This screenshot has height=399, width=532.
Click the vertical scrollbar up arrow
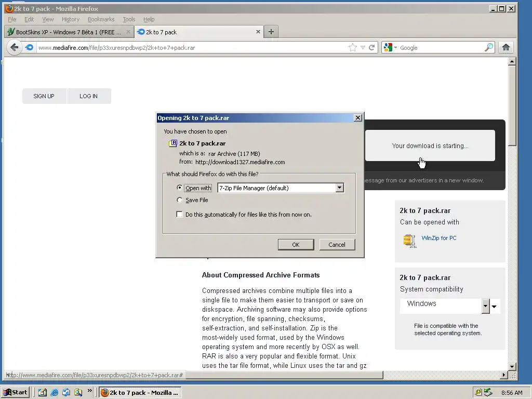[512, 61]
